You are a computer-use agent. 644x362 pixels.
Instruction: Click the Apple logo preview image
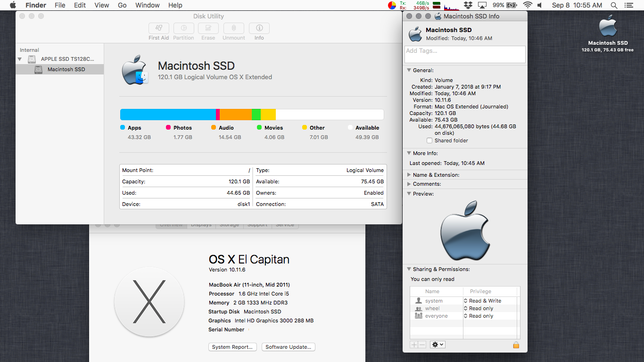[465, 230]
